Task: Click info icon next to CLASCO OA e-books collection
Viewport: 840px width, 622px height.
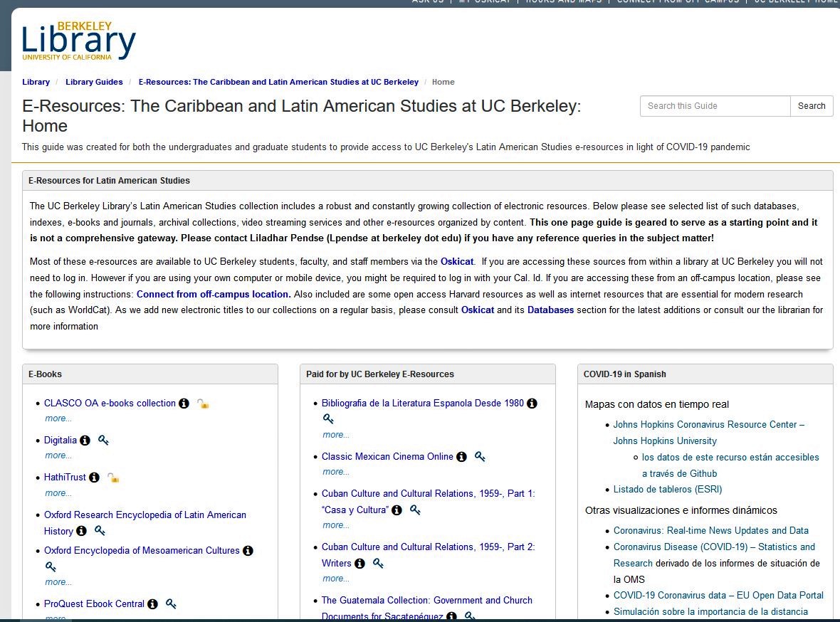Action: click(184, 404)
